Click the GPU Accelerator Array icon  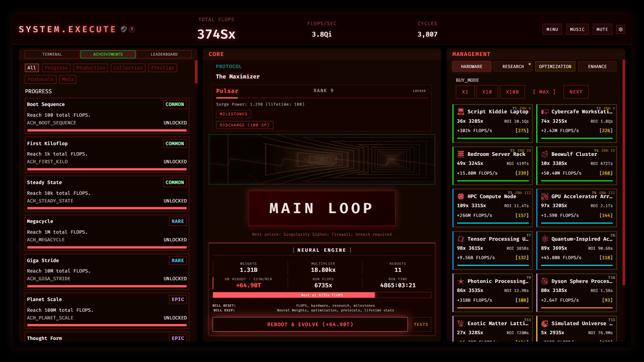click(545, 196)
